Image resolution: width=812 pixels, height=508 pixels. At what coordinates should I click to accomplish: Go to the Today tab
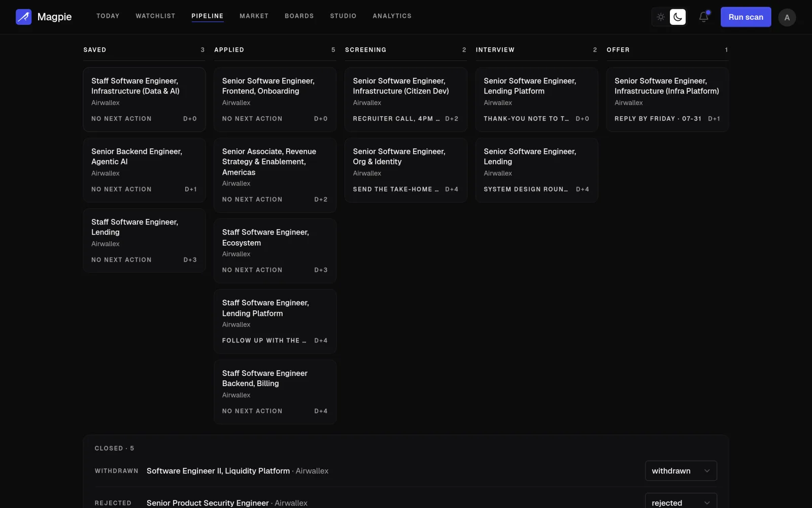click(108, 16)
